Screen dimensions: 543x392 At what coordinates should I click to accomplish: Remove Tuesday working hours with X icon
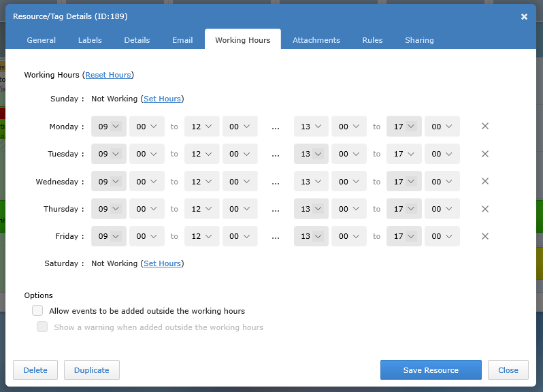pyautogui.click(x=484, y=154)
